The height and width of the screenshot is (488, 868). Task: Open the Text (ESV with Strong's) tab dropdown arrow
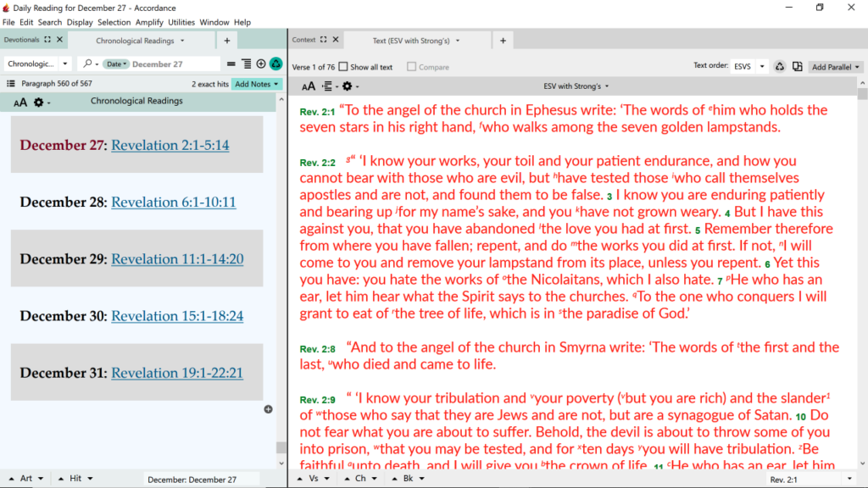point(458,41)
